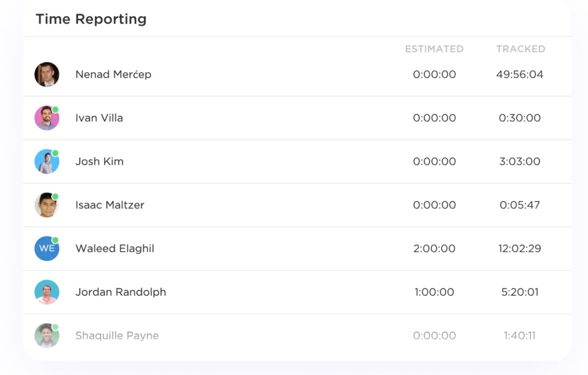Select Shaquille Payne's avatar
Viewport: 588px width, 375px height.
coord(47,336)
